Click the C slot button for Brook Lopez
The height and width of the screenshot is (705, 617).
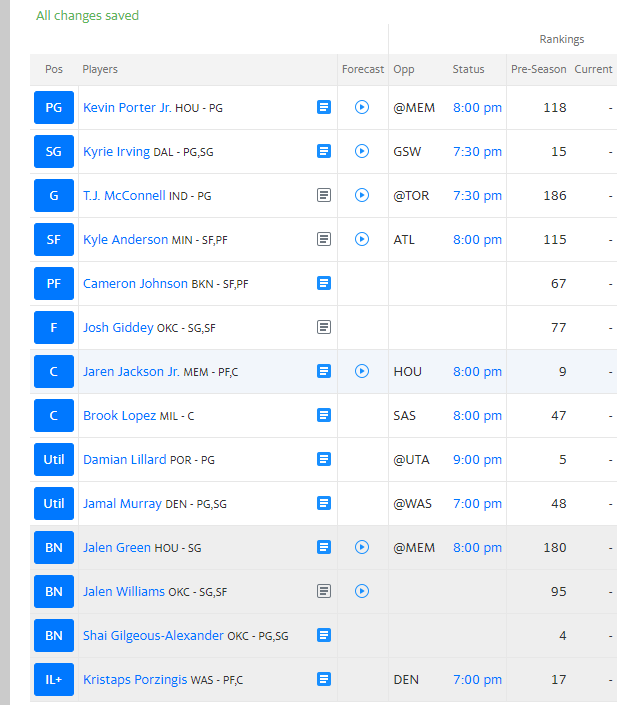54,415
